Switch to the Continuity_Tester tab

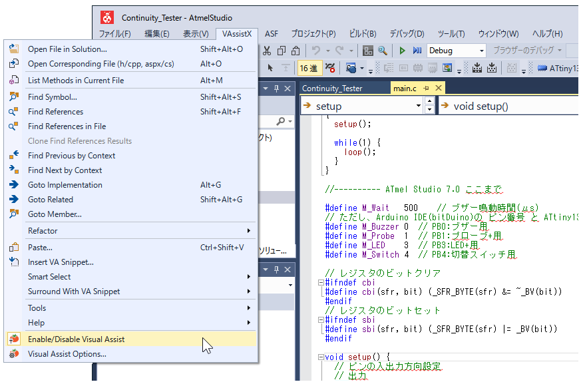(332, 89)
